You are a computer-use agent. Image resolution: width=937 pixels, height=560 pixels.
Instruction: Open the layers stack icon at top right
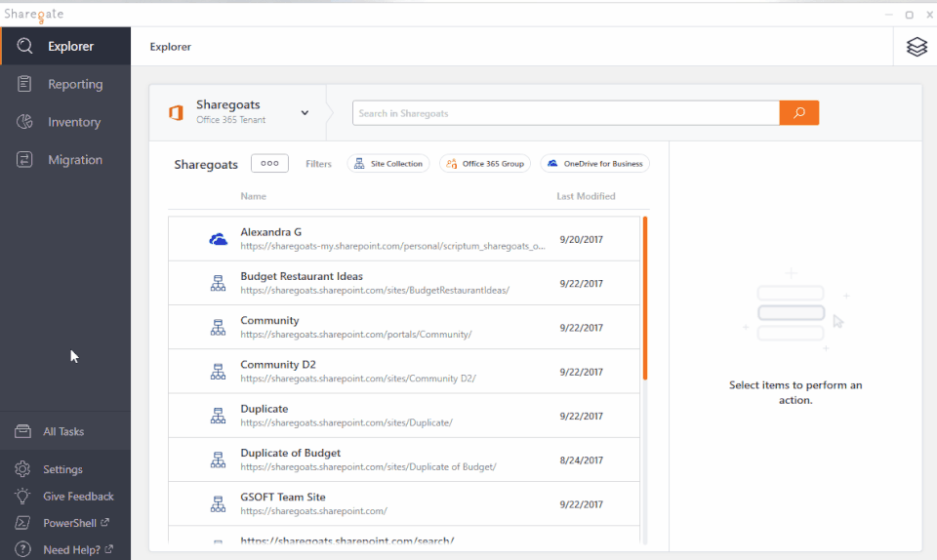click(x=917, y=47)
